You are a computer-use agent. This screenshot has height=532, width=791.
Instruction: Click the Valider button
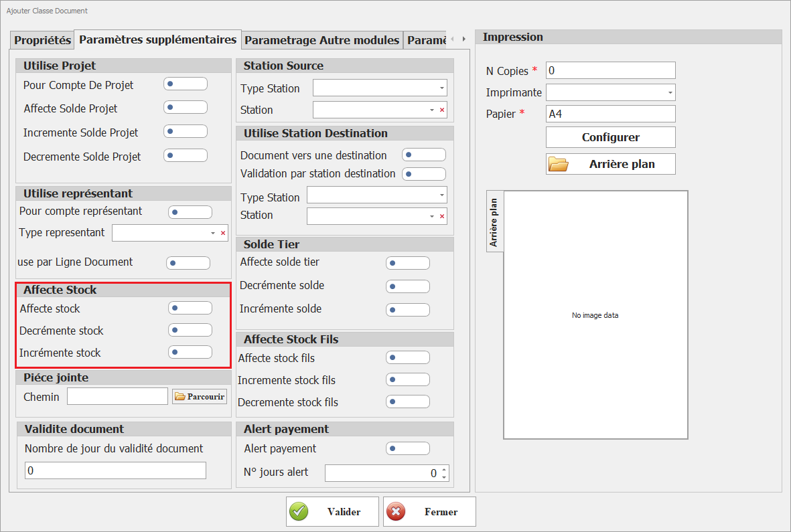332,512
